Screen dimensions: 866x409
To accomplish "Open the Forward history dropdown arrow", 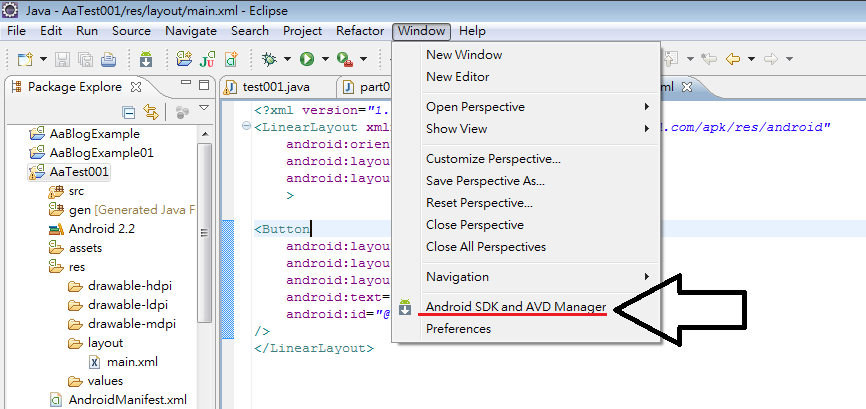I will tap(789, 59).
